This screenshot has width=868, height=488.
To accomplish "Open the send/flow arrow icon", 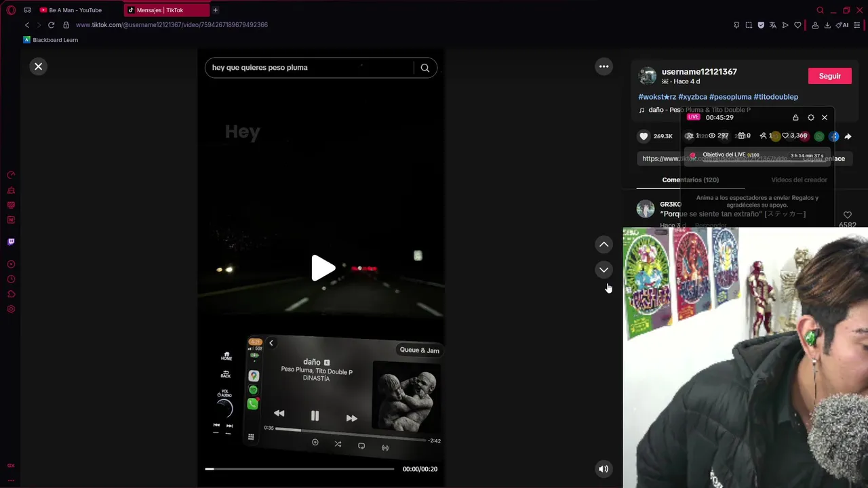I will point(785,25).
